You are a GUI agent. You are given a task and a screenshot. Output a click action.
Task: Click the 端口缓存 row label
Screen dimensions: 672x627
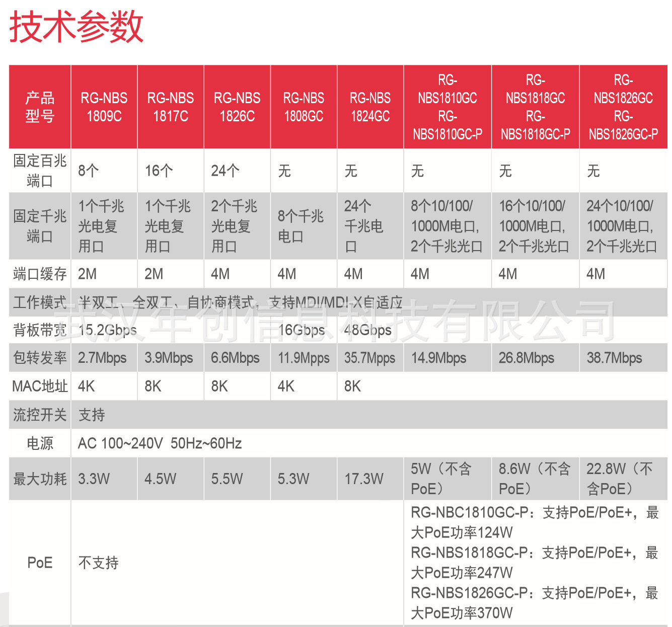tap(40, 274)
